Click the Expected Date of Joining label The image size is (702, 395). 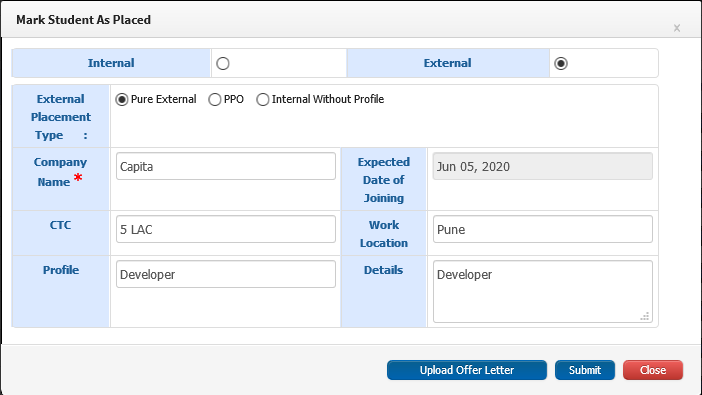coord(384,180)
